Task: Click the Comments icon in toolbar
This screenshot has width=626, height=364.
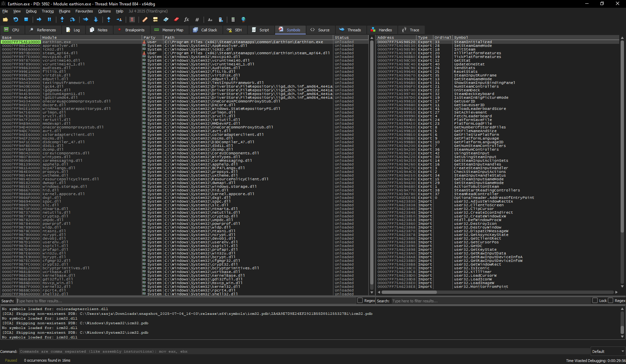Action: click(155, 20)
